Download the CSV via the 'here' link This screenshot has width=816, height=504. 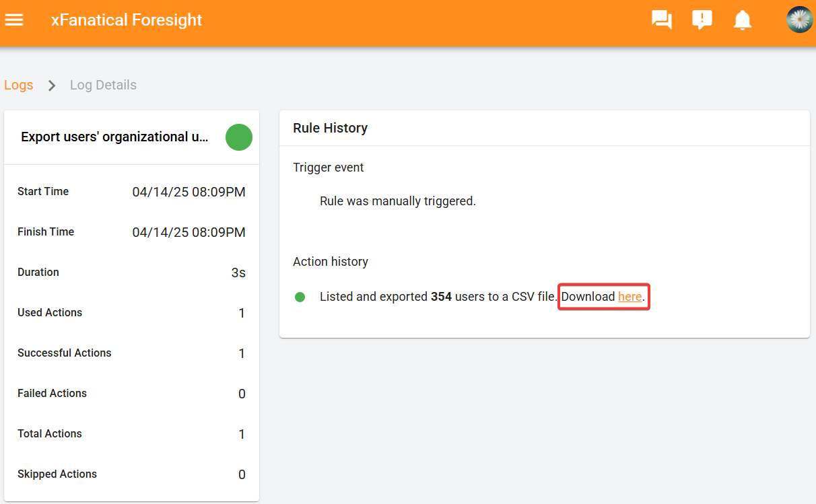click(x=630, y=297)
